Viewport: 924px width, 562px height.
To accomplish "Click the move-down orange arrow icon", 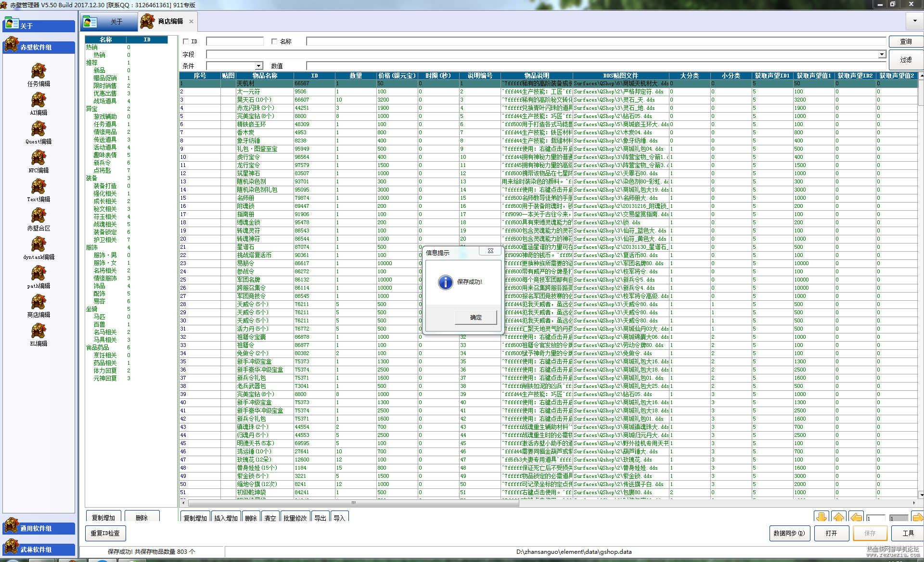I will pyautogui.click(x=821, y=517).
